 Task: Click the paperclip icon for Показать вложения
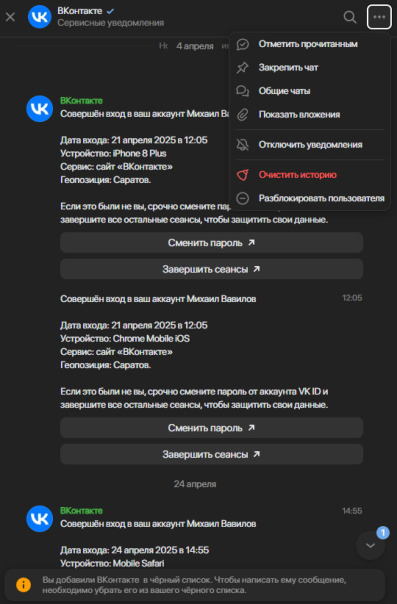point(242,114)
